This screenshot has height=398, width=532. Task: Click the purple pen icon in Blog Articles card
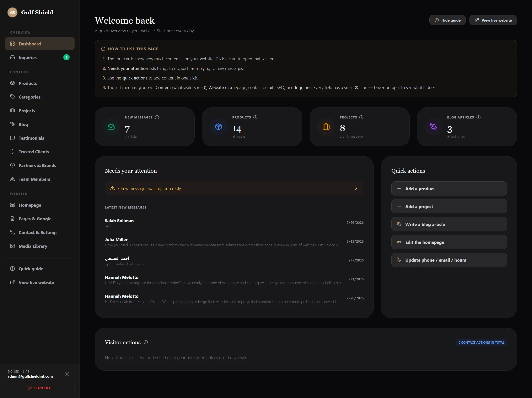(x=433, y=127)
